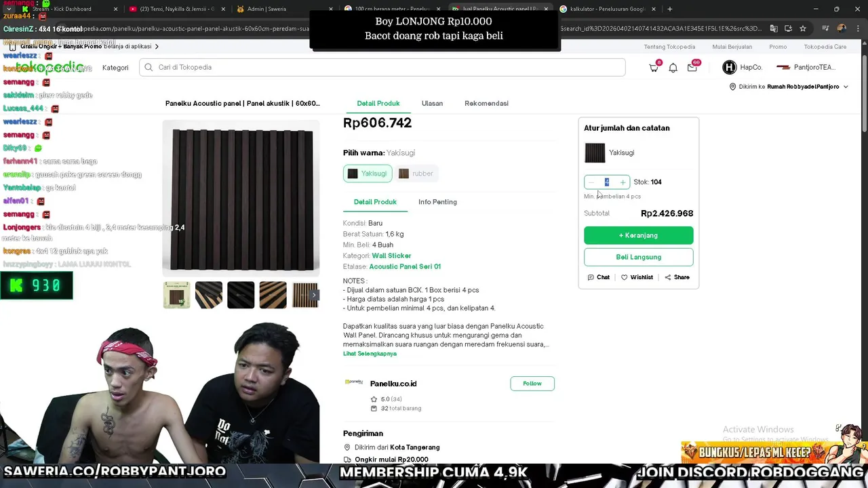Image resolution: width=868 pixels, height=488 pixels.
Task: Switch to the Info Penting tab
Action: tap(437, 202)
